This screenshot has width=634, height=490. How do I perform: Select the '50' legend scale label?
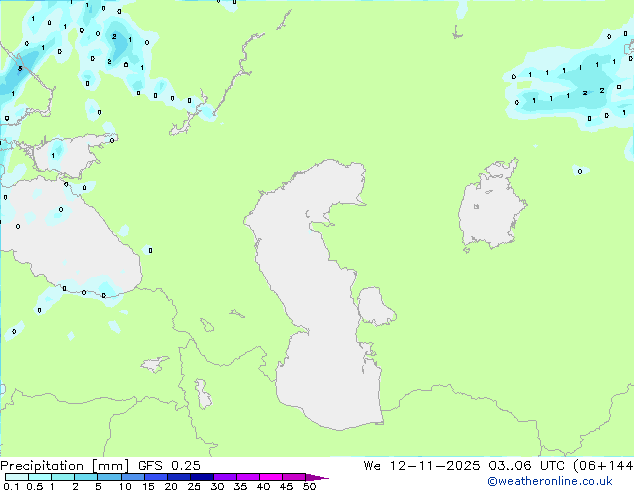coord(309,486)
